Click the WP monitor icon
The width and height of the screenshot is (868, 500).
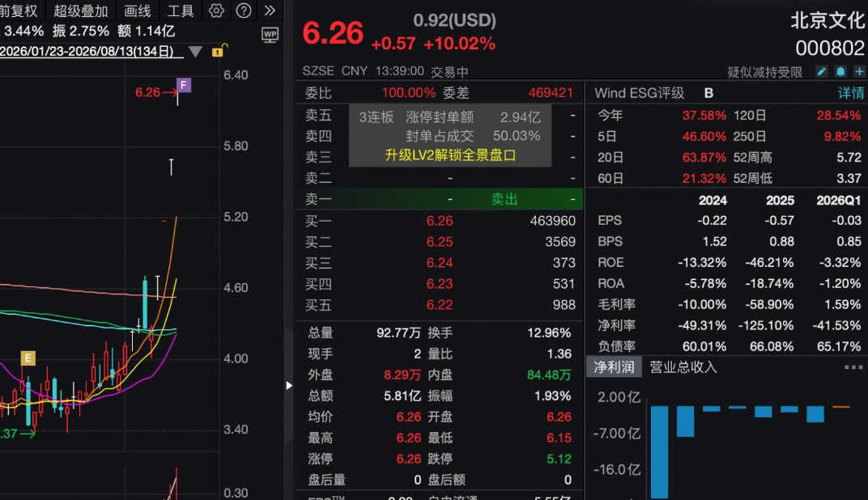[x=270, y=36]
